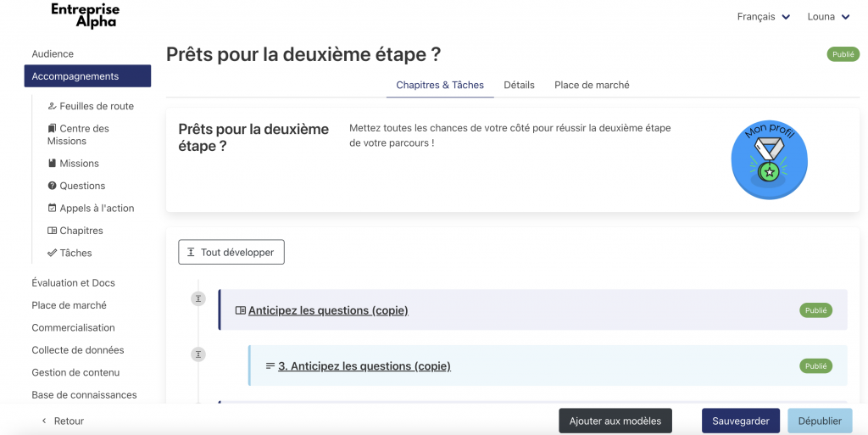Click Ajouter aux modèles button
Viewport: 868px width, 435px height.
pyautogui.click(x=615, y=421)
